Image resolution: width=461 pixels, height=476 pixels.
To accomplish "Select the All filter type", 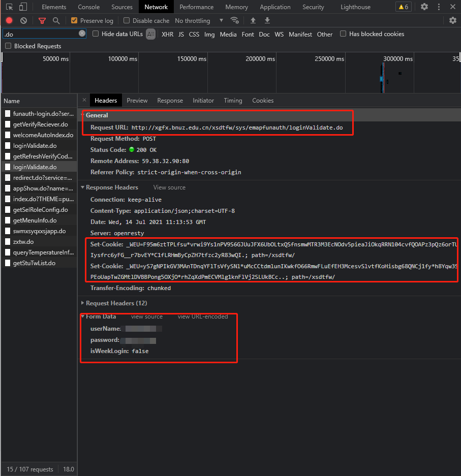I will [150, 34].
